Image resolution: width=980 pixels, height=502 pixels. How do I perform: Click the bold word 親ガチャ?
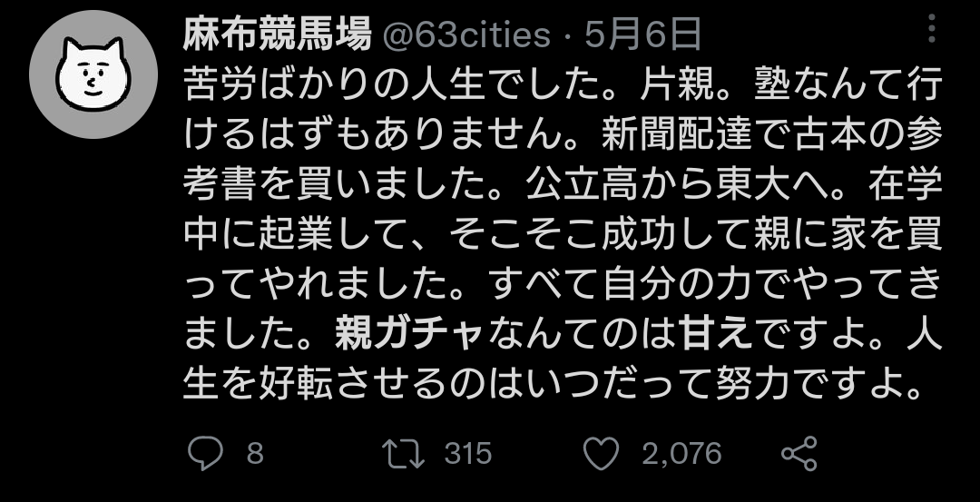pyautogui.click(x=407, y=336)
